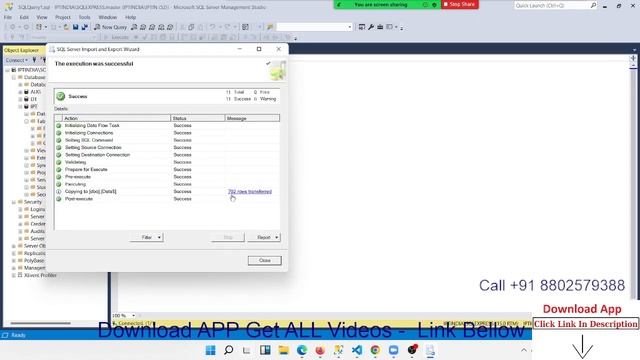Click the Open File icon in toolbar

[66, 27]
